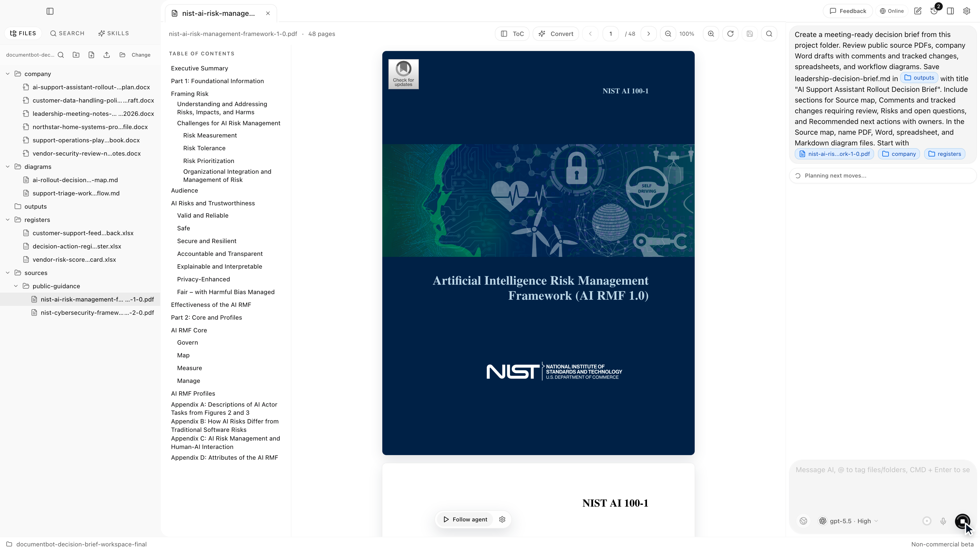Open the company folder chip in chat
980x551 pixels.
[x=899, y=154]
